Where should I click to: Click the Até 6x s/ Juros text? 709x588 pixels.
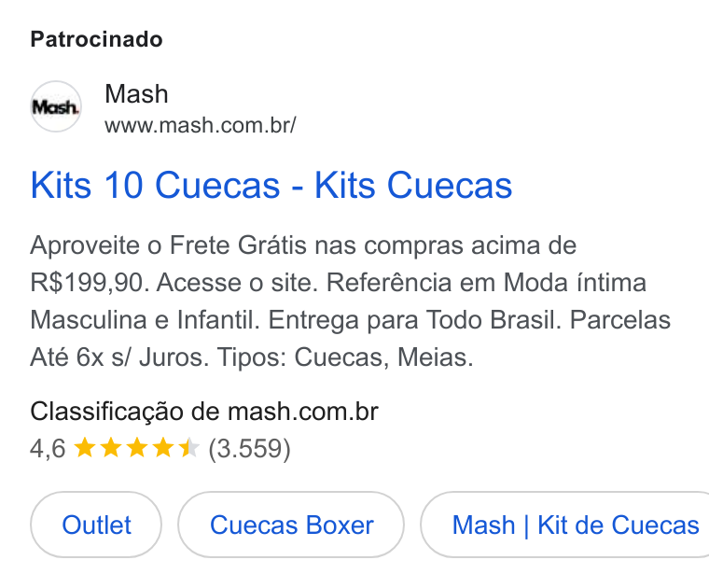[x=119, y=357]
